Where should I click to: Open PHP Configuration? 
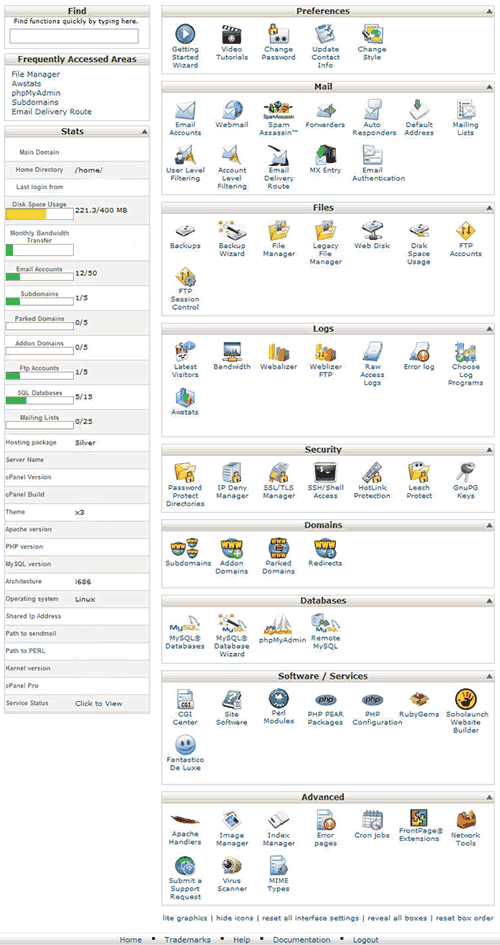(x=375, y=711)
